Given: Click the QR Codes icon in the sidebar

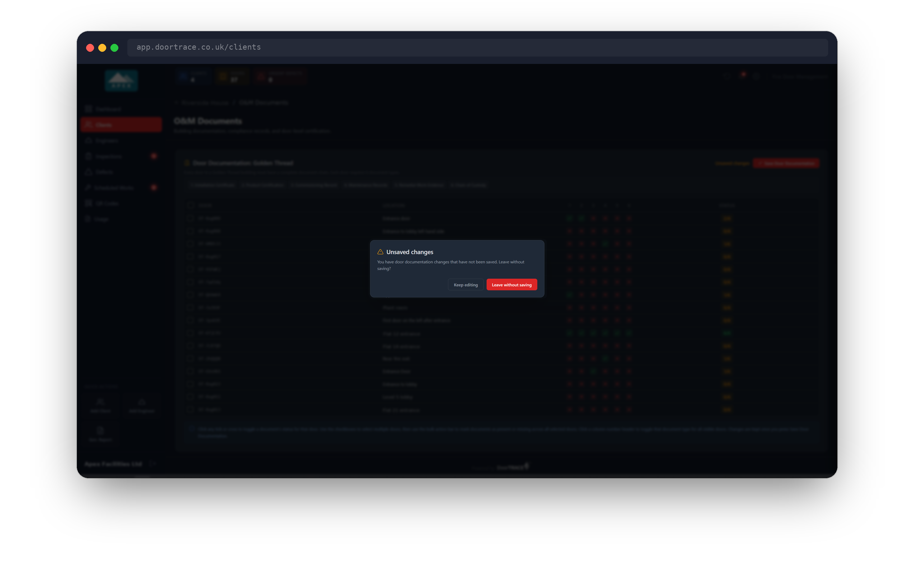Looking at the screenshot, I should pyautogui.click(x=88, y=203).
